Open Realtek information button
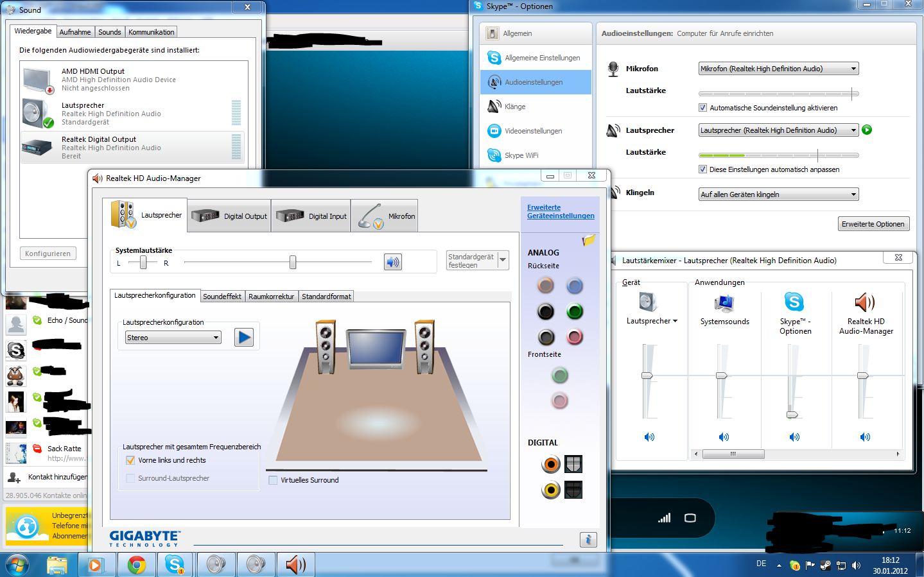This screenshot has width=924, height=577. [x=588, y=540]
